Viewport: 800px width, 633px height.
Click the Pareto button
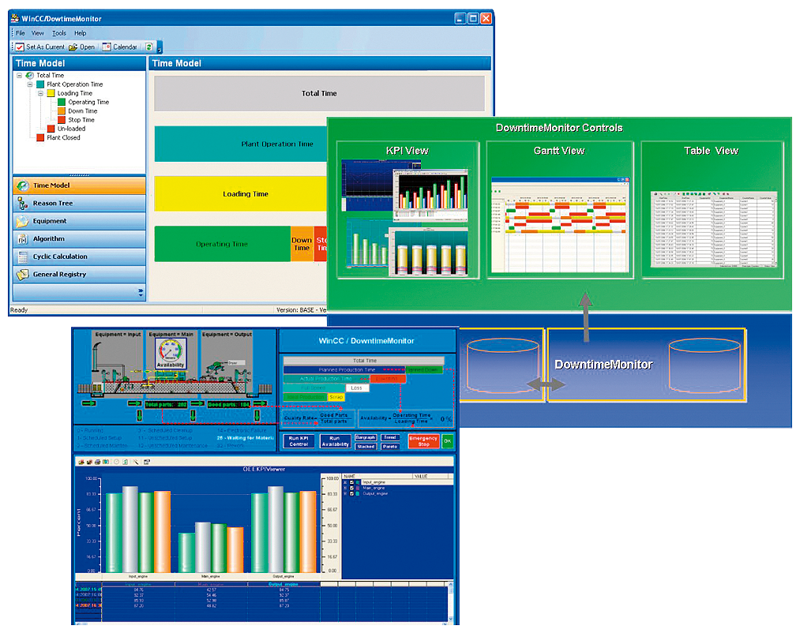pyautogui.click(x=390, y=446)
